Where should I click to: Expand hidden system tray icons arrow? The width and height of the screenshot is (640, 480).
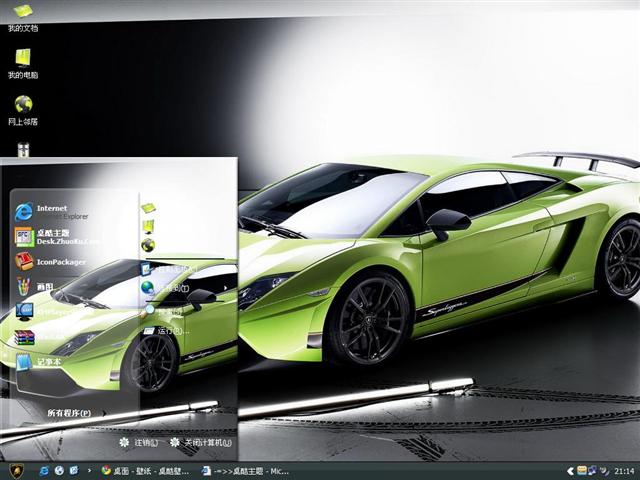(x=570, y=470)
